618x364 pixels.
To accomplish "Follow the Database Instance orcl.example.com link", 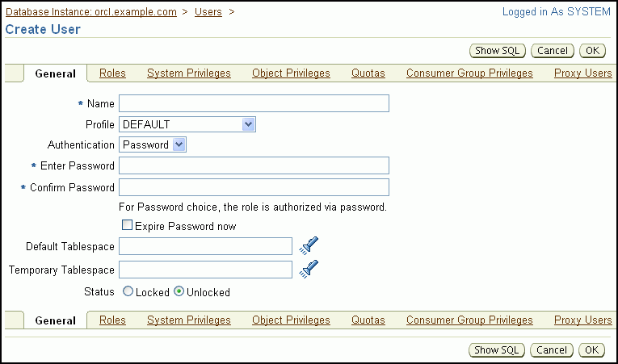I will tap(91, 12).
